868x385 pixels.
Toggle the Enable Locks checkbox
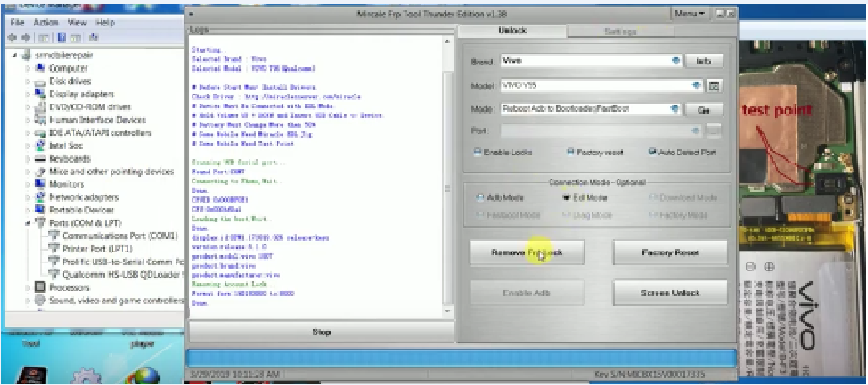pyautogui.click(x=477, y=152)
